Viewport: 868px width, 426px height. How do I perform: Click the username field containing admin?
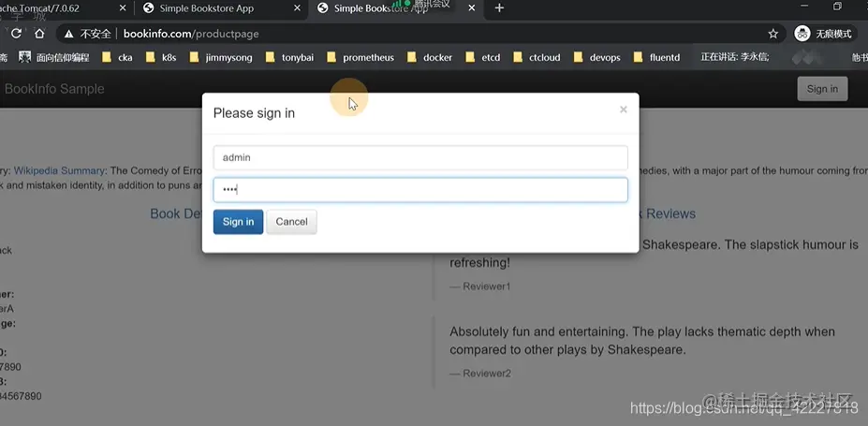pyautogui.click(x=420, y=157)
